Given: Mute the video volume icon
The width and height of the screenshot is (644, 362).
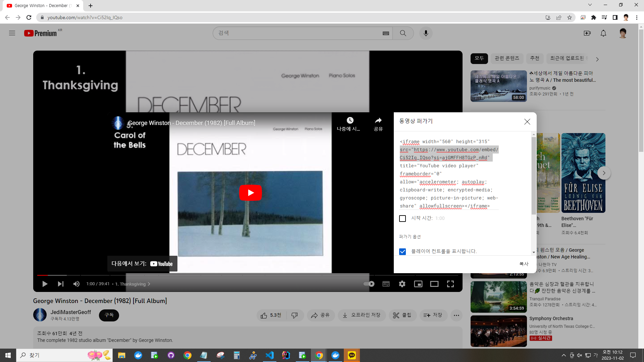Looking at the screenshot, I should pyautogui.click(x=76, y=284).
